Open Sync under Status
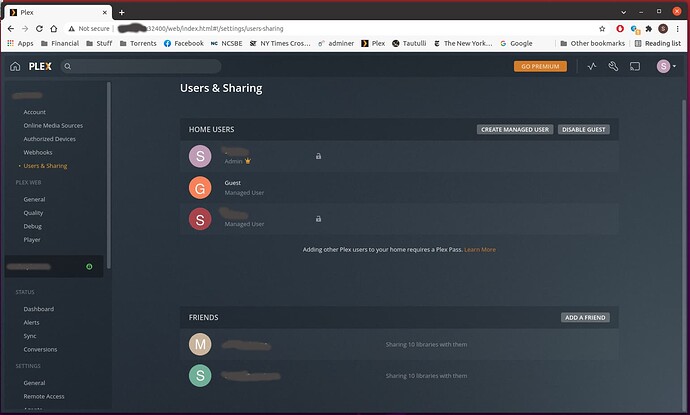690x415 pixels. click(x=30, y=336)
